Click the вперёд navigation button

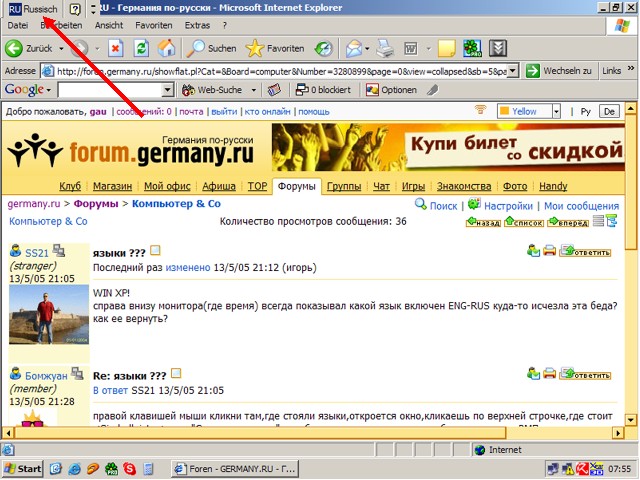[568, 222]
